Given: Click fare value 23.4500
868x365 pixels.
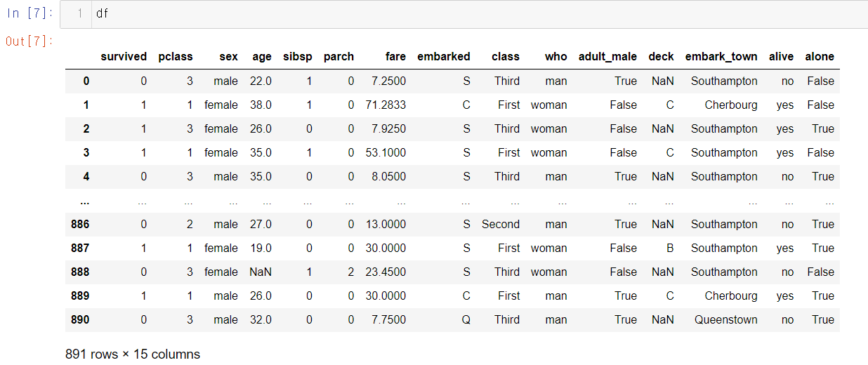Looking at the screenshot, I should point(386,272).
